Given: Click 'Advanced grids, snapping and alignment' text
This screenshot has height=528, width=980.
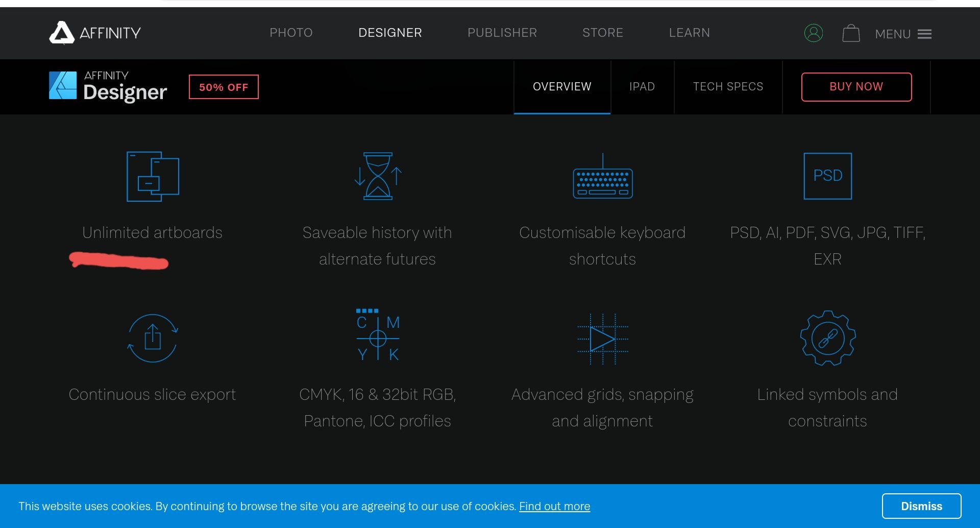Looking at the screenshot, I should click(603, 408).
